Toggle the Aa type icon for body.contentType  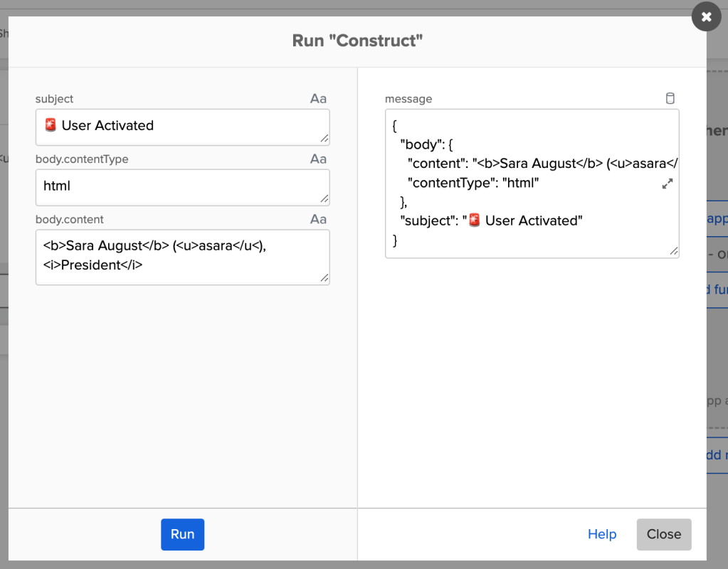[318, 159]
